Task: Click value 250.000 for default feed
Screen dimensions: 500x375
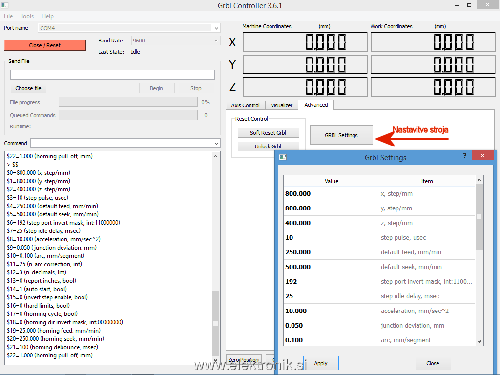Action: (298, 252)
